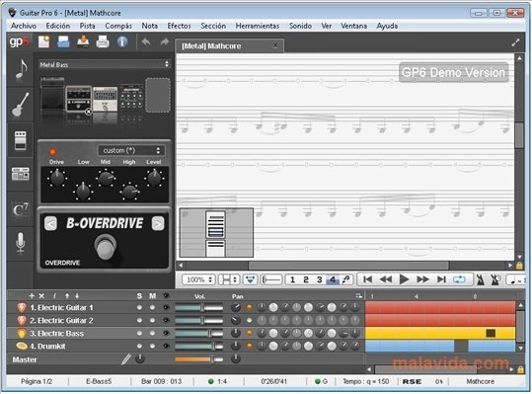Close the [Metal] Mathcore tab
This screenshot has height=394, width=532.
(x=275, y=45)
